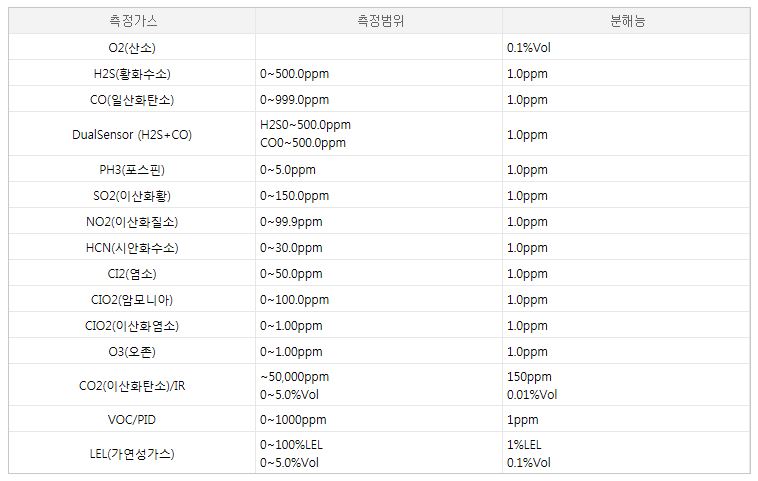
Task: Select the CIO2(암모니아) row label
Action: coord(132,300)
